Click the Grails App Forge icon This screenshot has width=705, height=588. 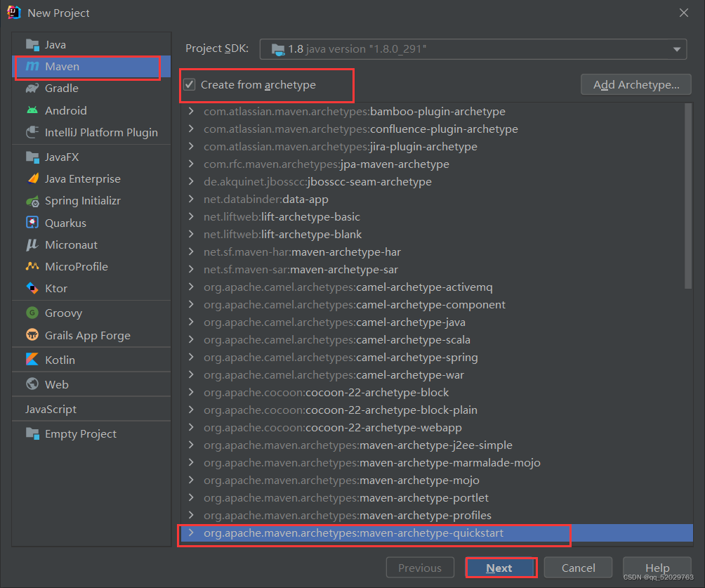coord(32,335)
